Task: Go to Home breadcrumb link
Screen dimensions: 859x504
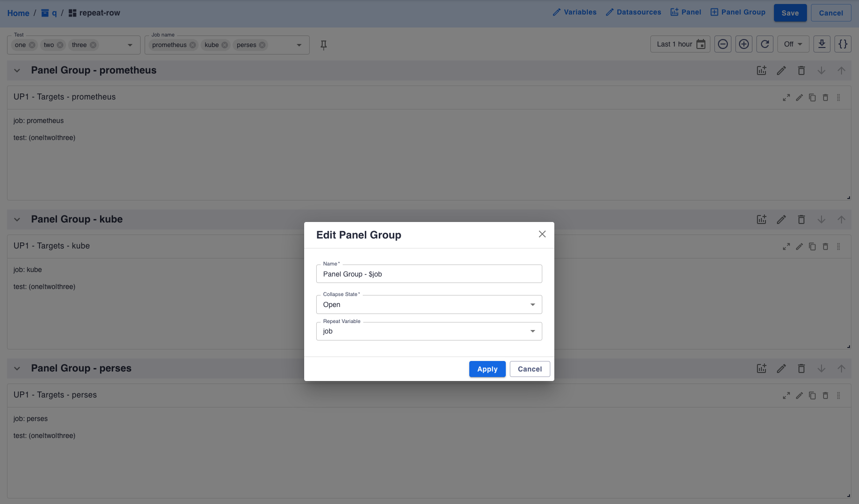Action: [x=18, y=13]
